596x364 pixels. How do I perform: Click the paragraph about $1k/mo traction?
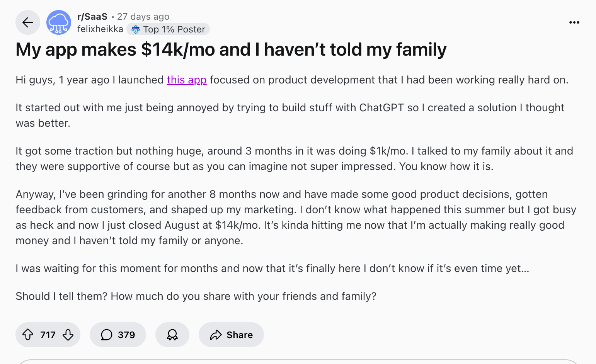(x=294, y=158)
